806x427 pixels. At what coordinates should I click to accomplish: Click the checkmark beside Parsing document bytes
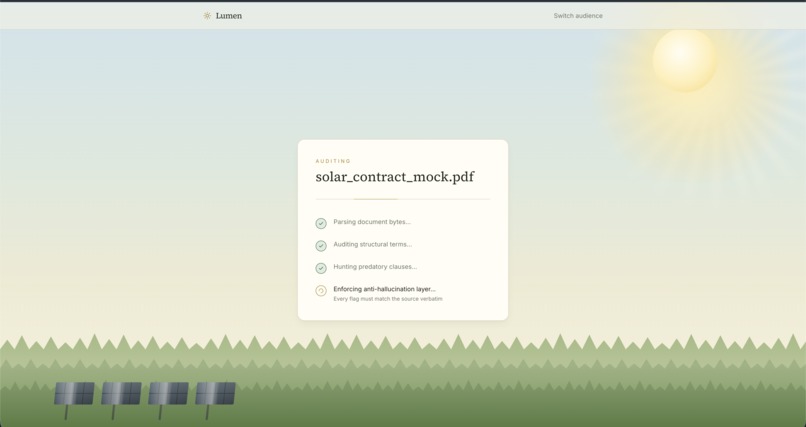(321, 224)
